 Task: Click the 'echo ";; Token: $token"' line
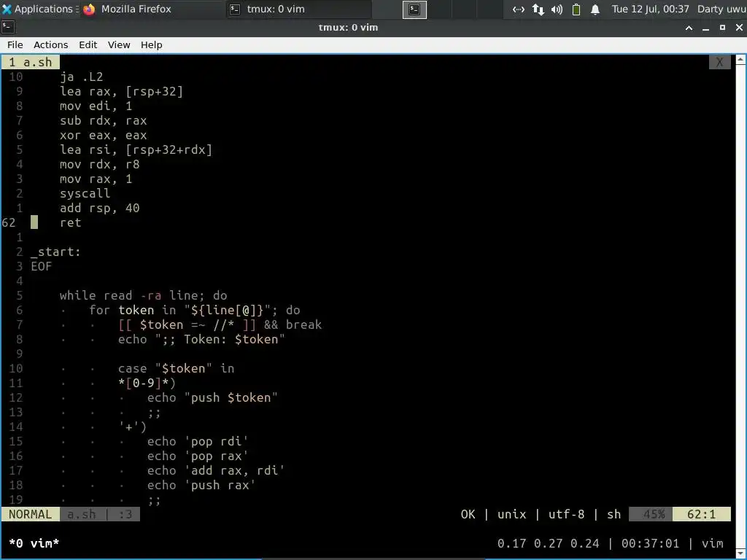pos(201,340)
